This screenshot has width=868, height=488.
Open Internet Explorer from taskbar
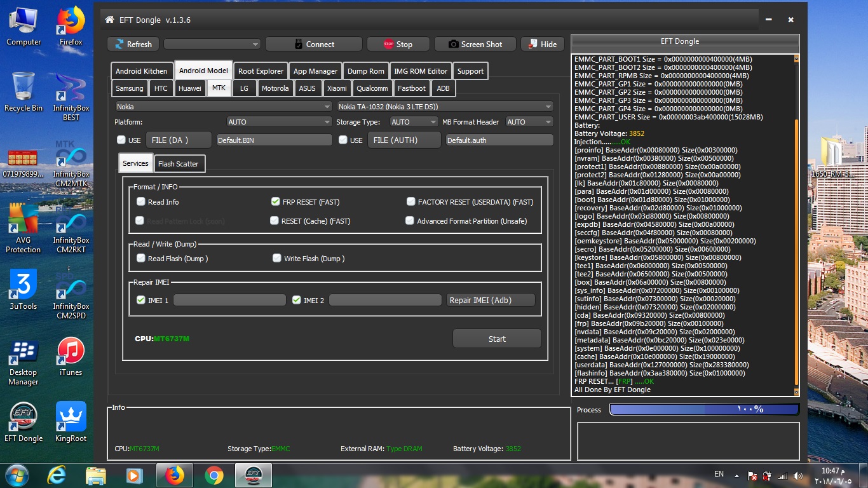coord(57,475)
